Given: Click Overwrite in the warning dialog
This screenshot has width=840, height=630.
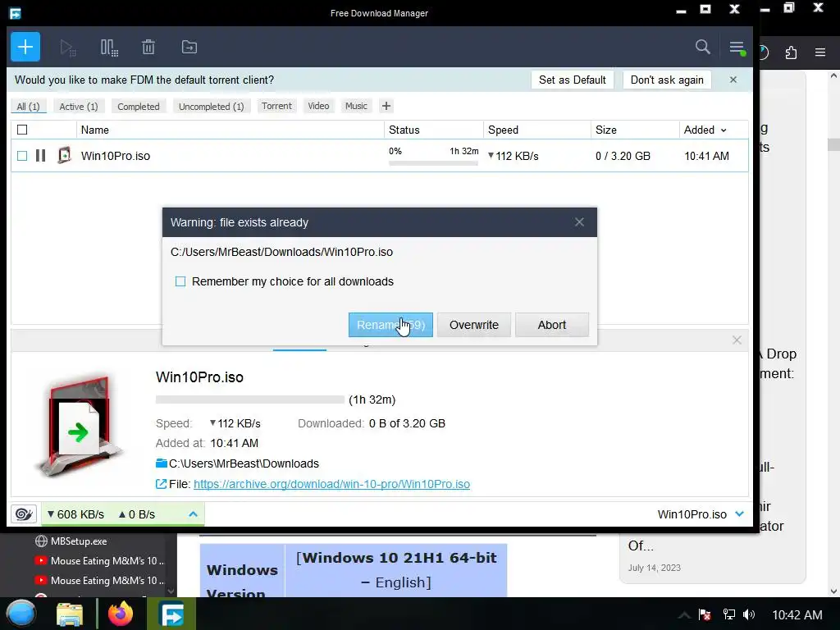Looking at the screenshot, I should click(474, 325).
